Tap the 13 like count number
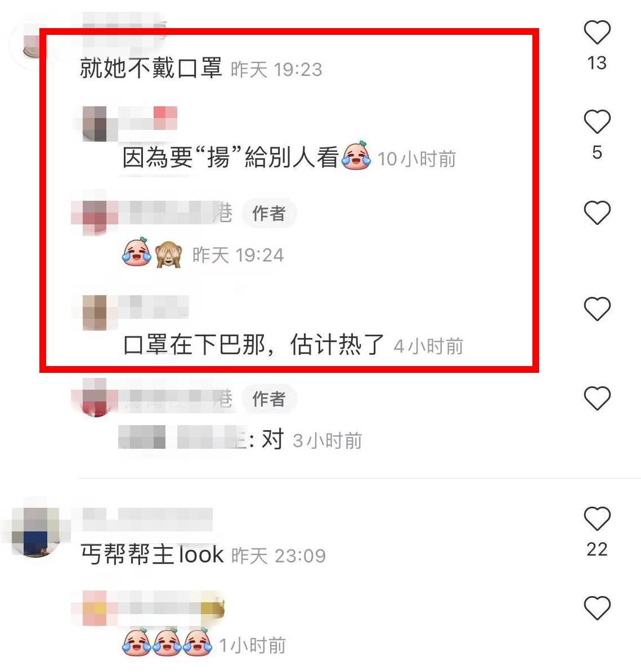Viewport: 641px width, 672px height. (597, 63)
